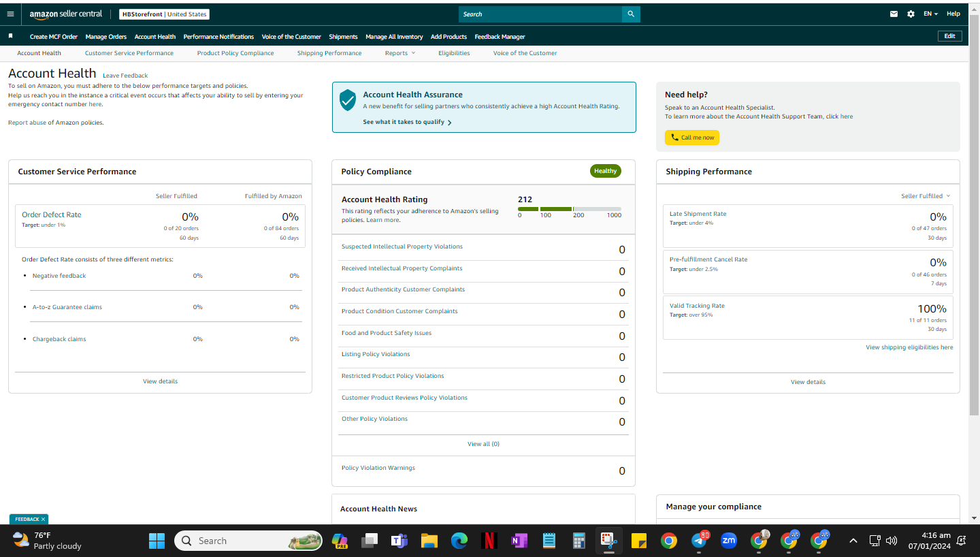
Task: Open the notification bell in system tray
Action: click(x=962, y=541)
